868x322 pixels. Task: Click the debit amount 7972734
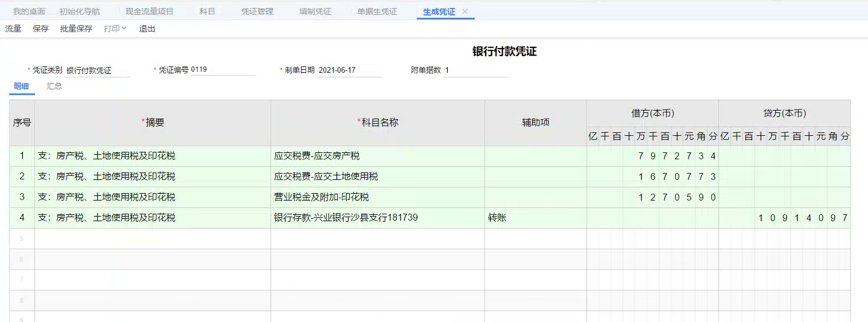(x=652, y=156)
